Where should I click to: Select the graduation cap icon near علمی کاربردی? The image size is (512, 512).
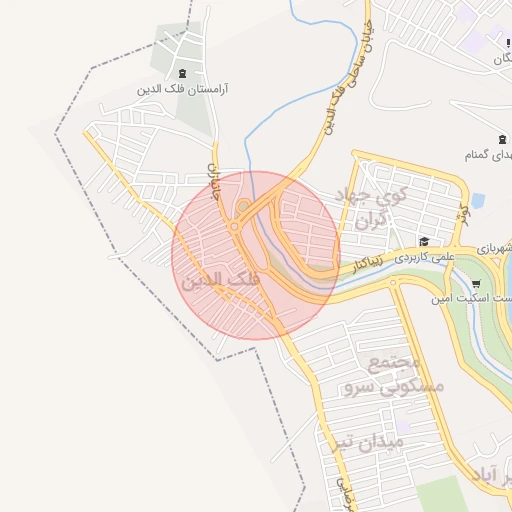pos(424,241)
